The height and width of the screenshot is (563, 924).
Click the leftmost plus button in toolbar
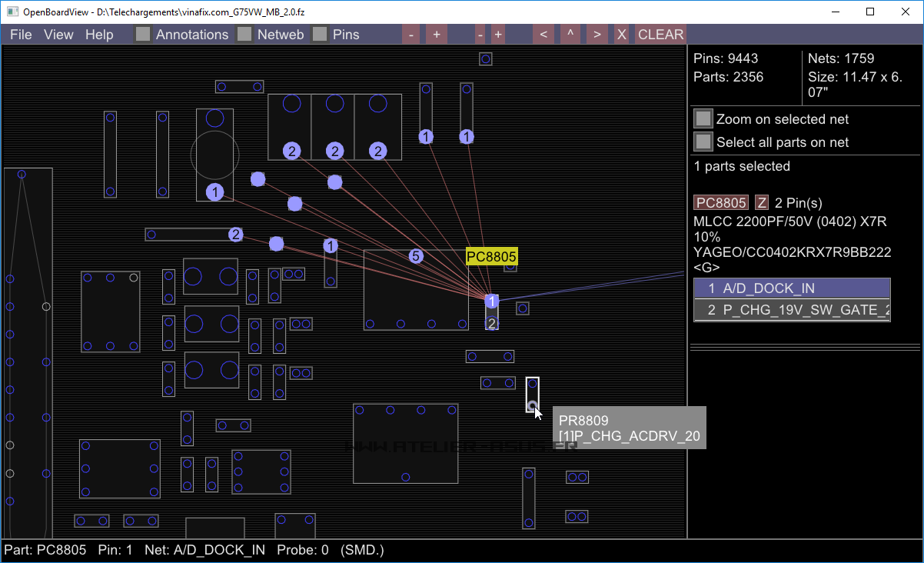(436, 35)
